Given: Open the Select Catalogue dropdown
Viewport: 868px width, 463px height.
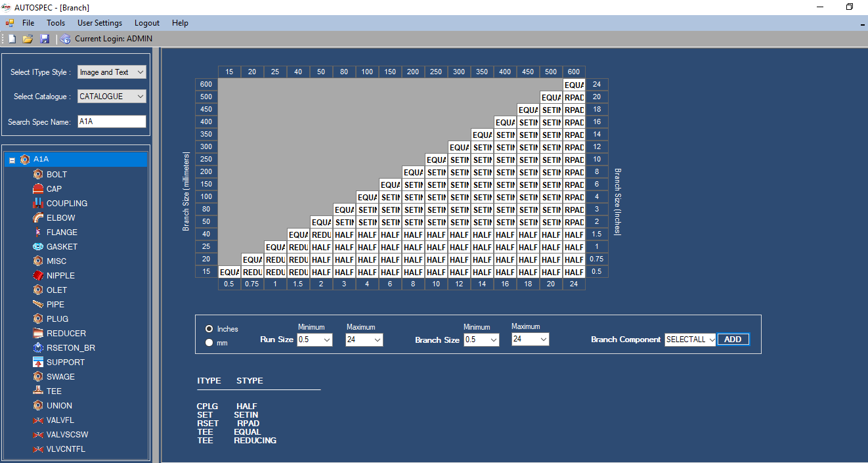Looking at the screenshot, I should coord(112,97).
